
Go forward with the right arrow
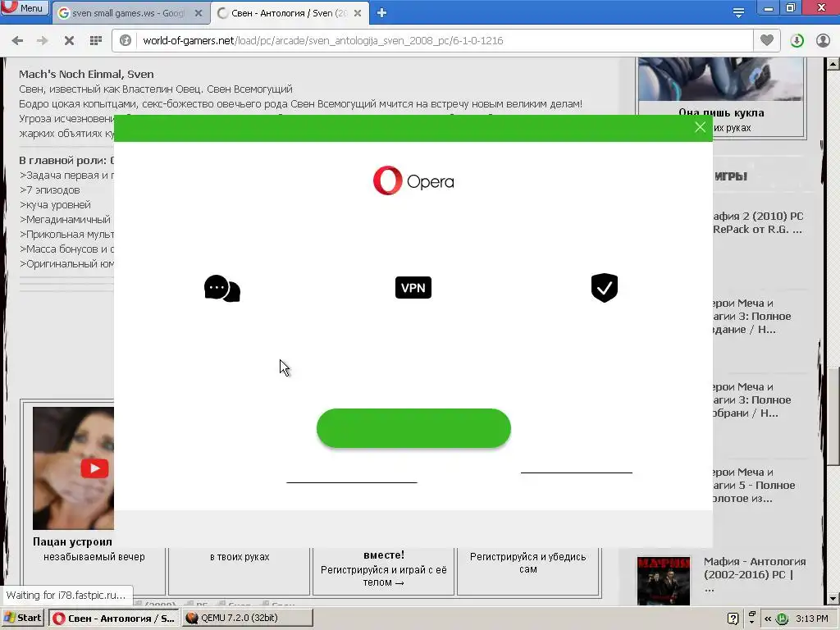43,41
